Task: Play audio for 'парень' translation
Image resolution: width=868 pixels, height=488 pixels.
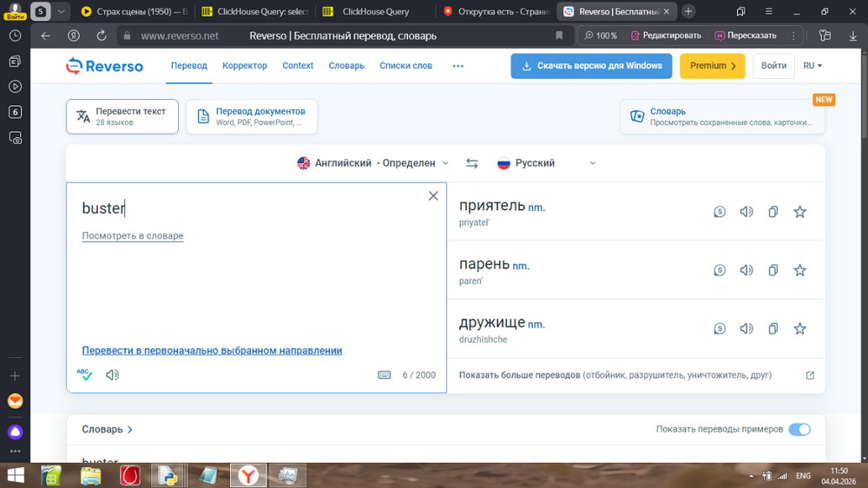Action: [x=746, y=270]
